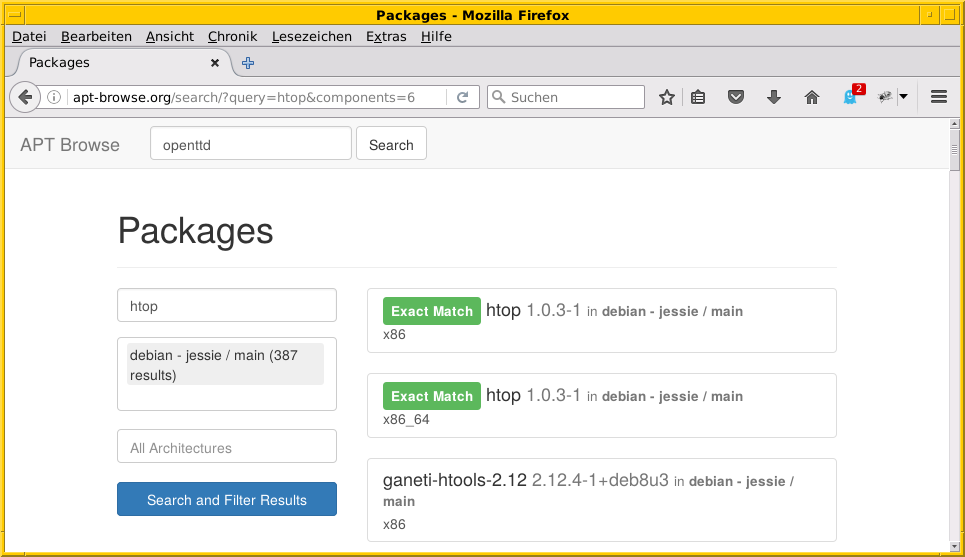Click the Ghostery extension icon with badge
Image resolution: width=965 pixels, height=557 pixels.
tap(850, 97)
